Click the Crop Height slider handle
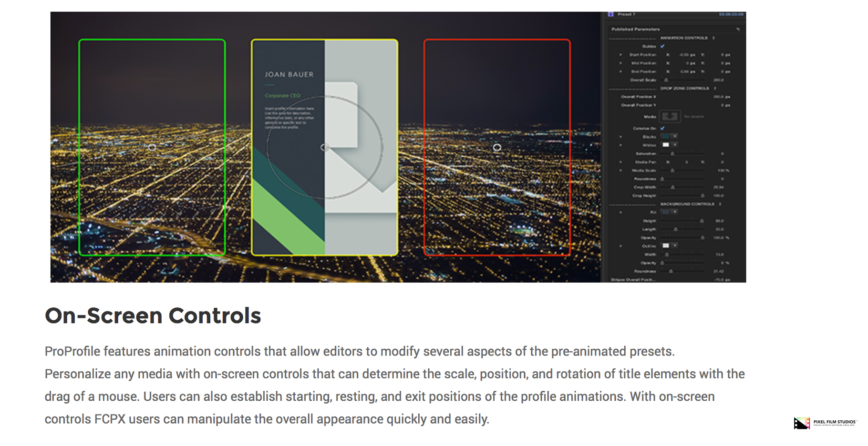The height and width of the screenshot is (446, 868). tap(703, 195)
